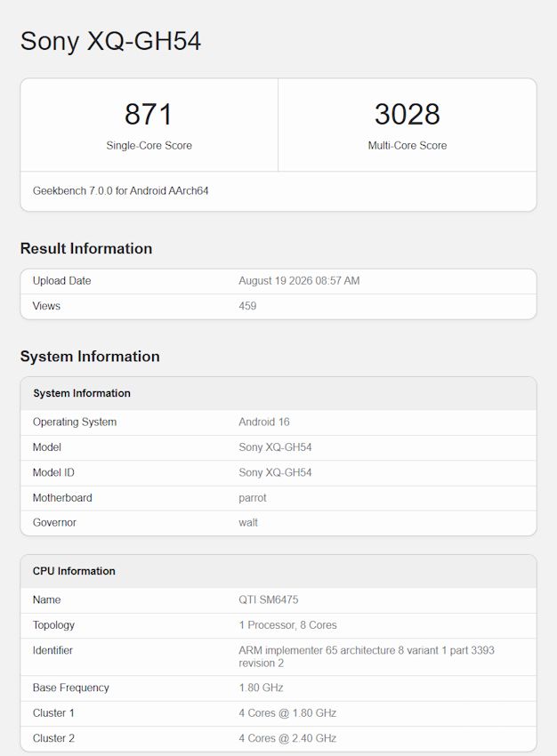
Task: Select the views count 459
Action: 247,306
